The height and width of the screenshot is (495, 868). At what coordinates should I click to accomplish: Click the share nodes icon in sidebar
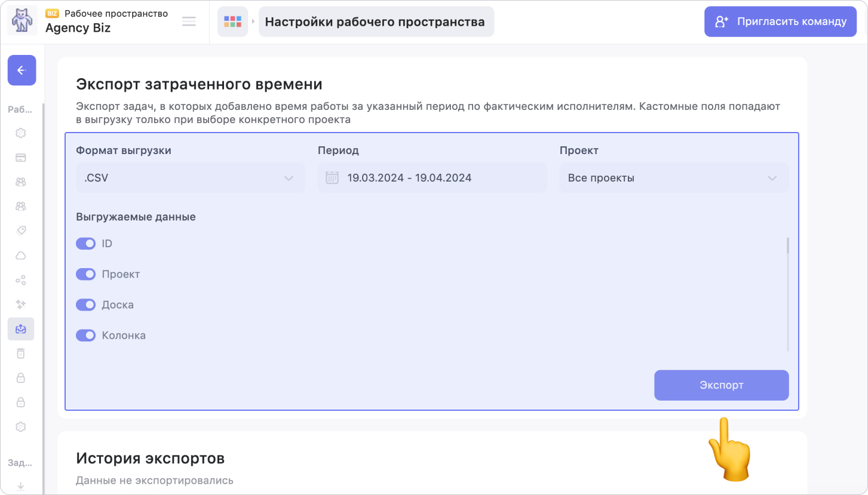pyautogui.click(x=21, y=280)
